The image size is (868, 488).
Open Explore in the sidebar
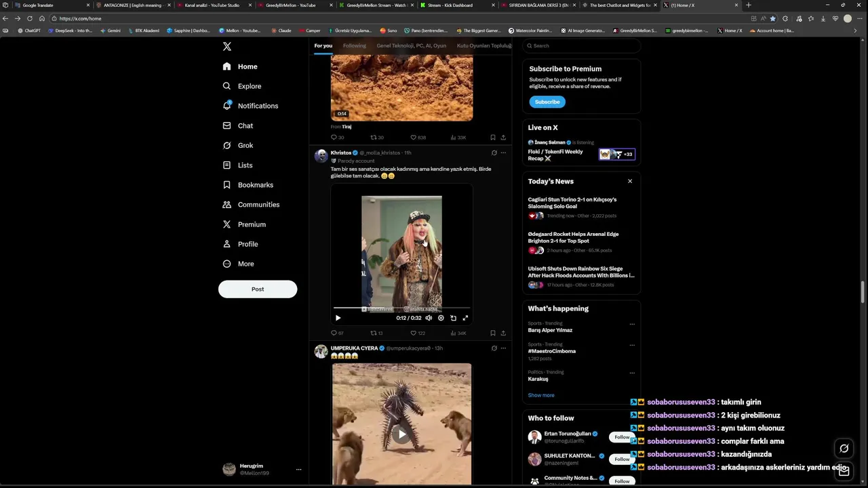pyautogui.click(x=242, y=86)
